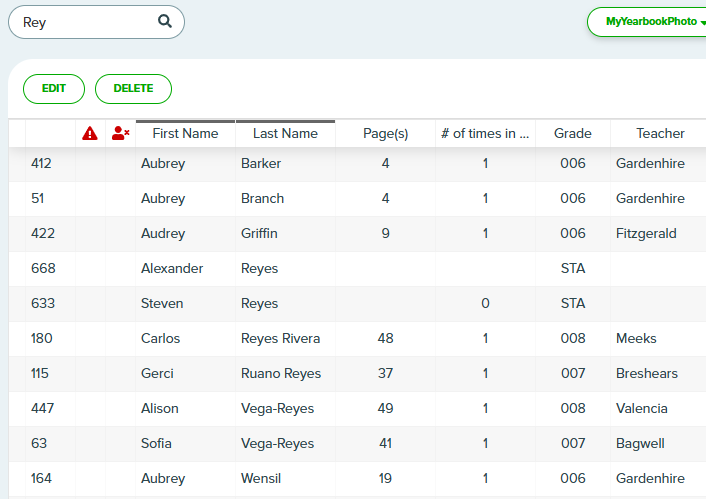Sort by Last Name column header
Screen dimensions: 706x499
[285, 133]
